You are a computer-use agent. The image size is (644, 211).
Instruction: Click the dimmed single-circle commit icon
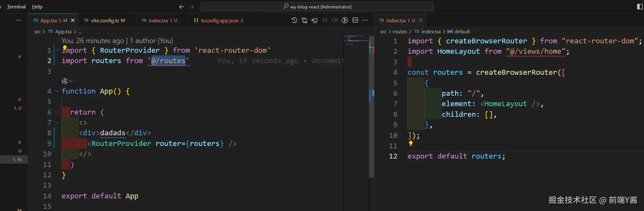(x=325, y=20)
